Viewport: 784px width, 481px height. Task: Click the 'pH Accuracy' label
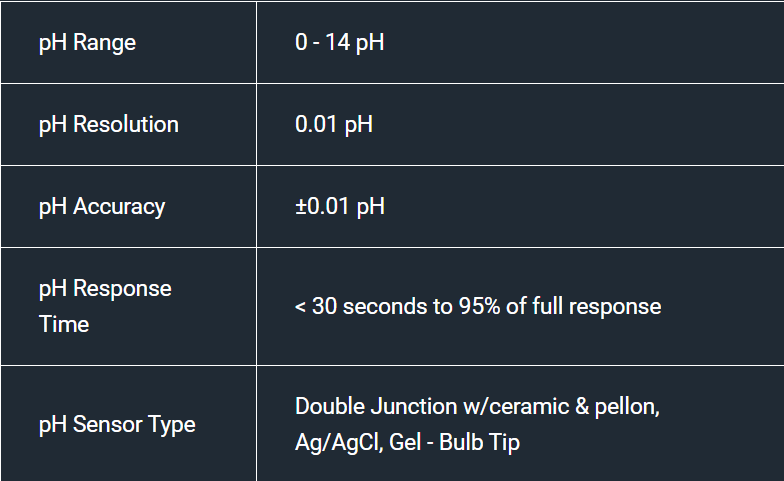(x=102, y=207)
